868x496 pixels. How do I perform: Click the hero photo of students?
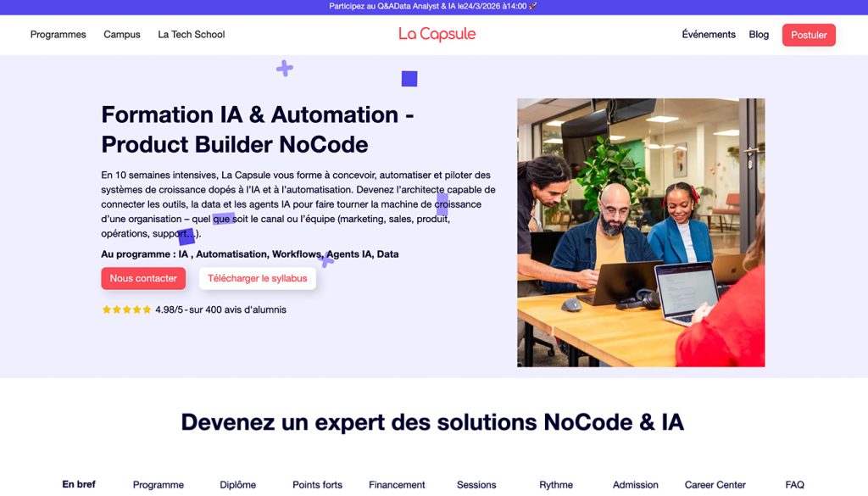pos(641,232)
